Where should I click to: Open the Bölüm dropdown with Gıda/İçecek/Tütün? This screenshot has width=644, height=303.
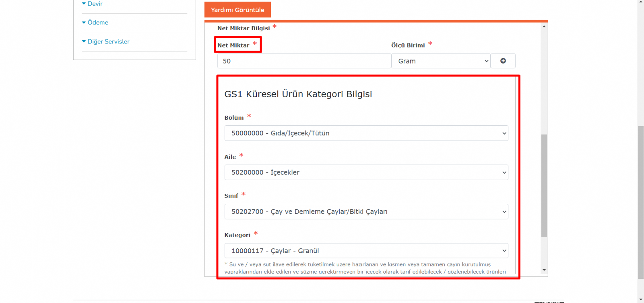[x=366, y=133]
